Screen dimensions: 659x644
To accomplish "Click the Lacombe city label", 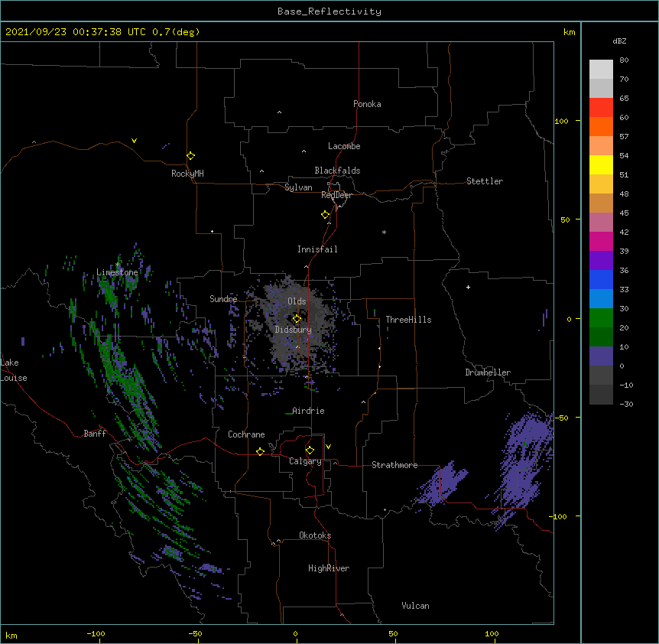I will [344, 146].
